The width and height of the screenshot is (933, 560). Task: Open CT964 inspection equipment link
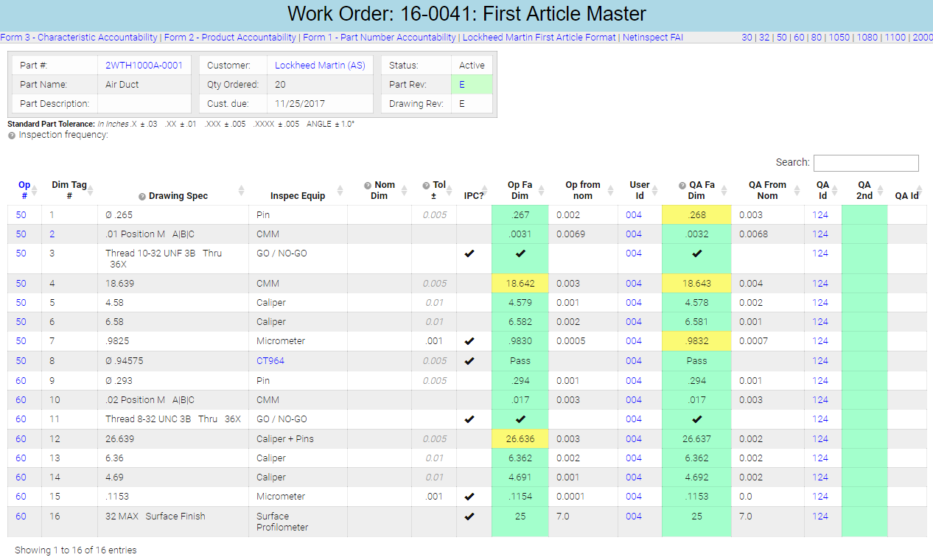[270, 361]
